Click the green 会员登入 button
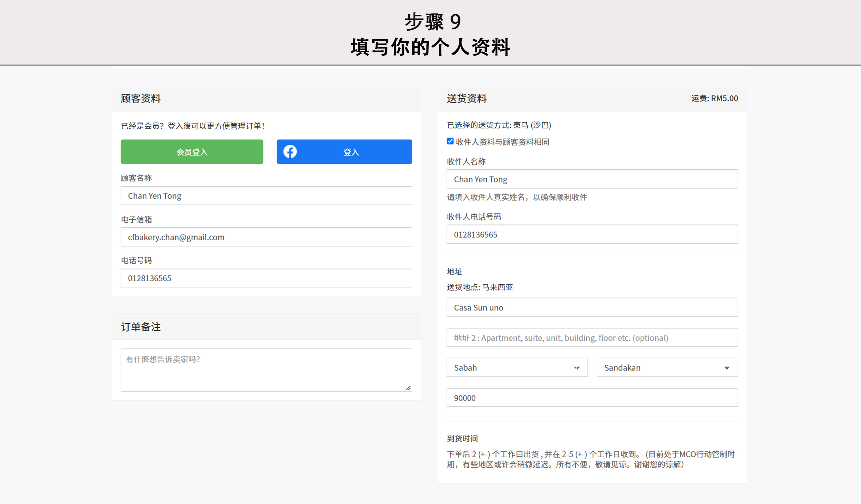861x504 pixels. pos(192,152)
